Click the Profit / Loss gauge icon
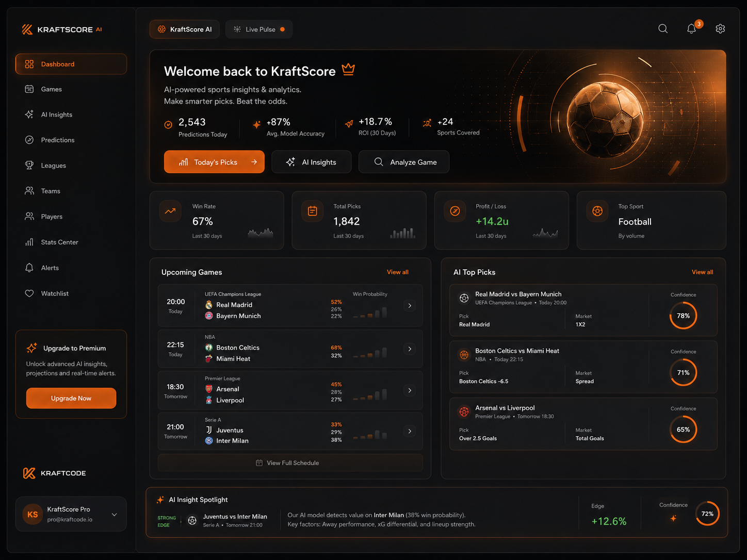 click(455, 211)
